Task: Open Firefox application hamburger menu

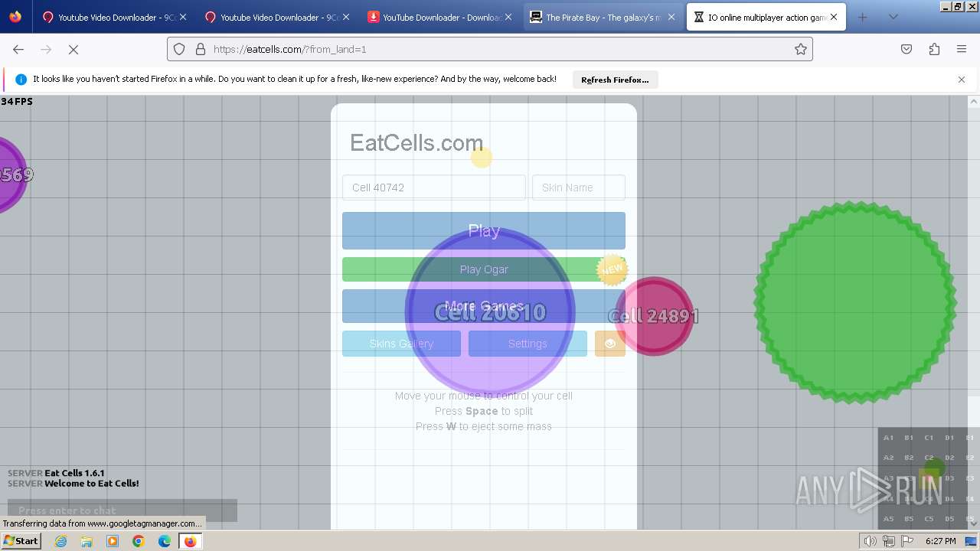Action: tap(962, 49)
